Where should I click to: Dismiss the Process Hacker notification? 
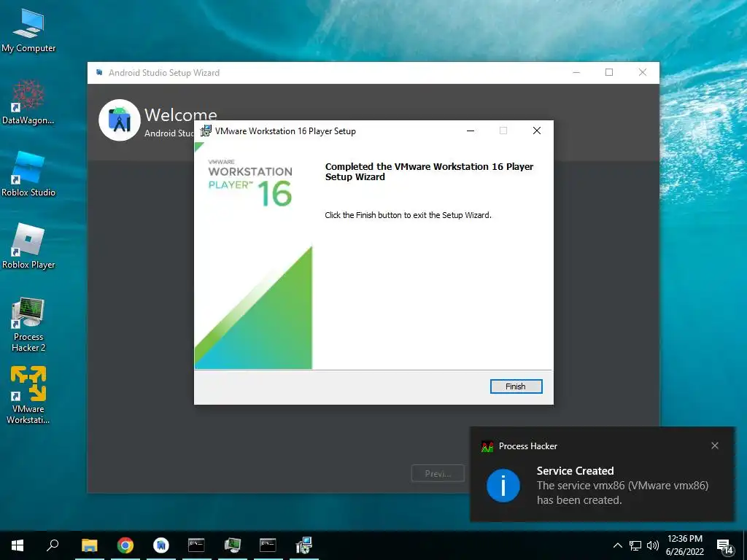pyautogui.click(x=715, y=446)
